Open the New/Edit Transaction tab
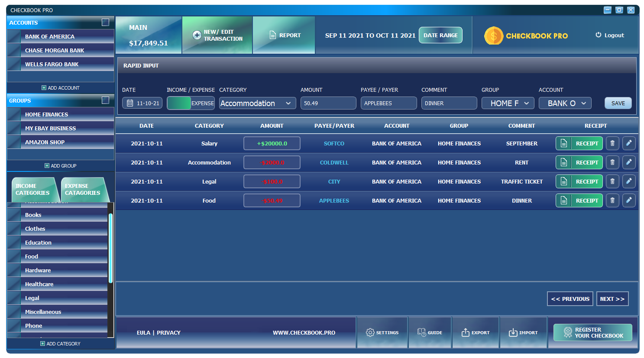Image resolution: width=644 pixels, height=358 pixels. point(217,35)
